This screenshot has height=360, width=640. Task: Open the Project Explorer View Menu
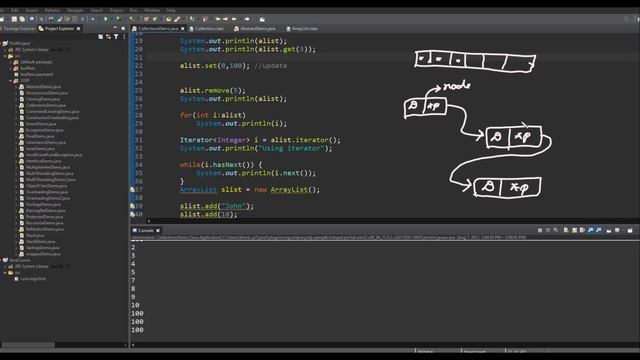124,37
